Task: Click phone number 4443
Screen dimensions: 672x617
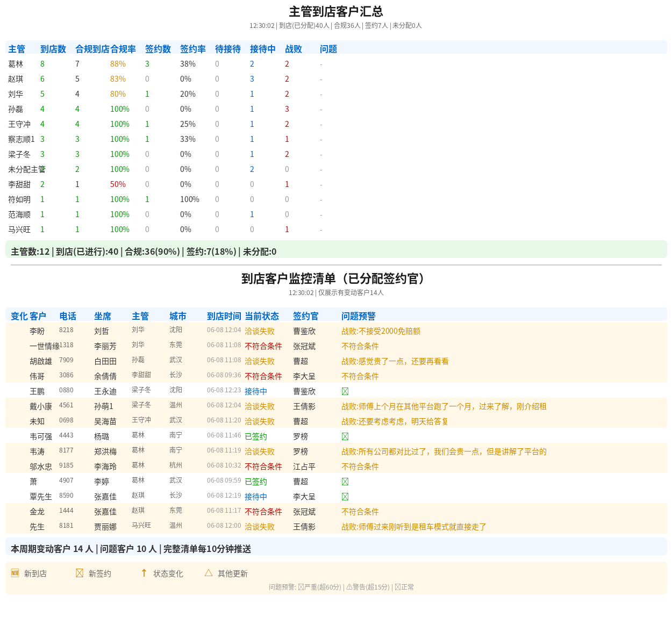Action: point(66,435)
